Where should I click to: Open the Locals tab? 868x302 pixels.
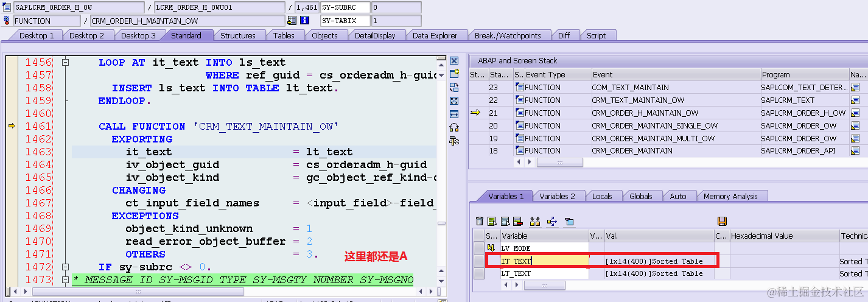pos(602,196)
